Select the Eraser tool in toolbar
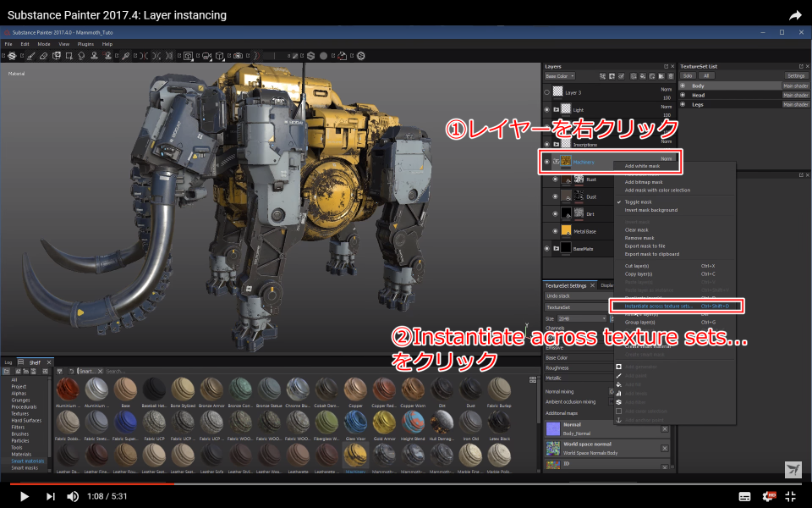This screenshot has width=812, height=508. [43, 56]
